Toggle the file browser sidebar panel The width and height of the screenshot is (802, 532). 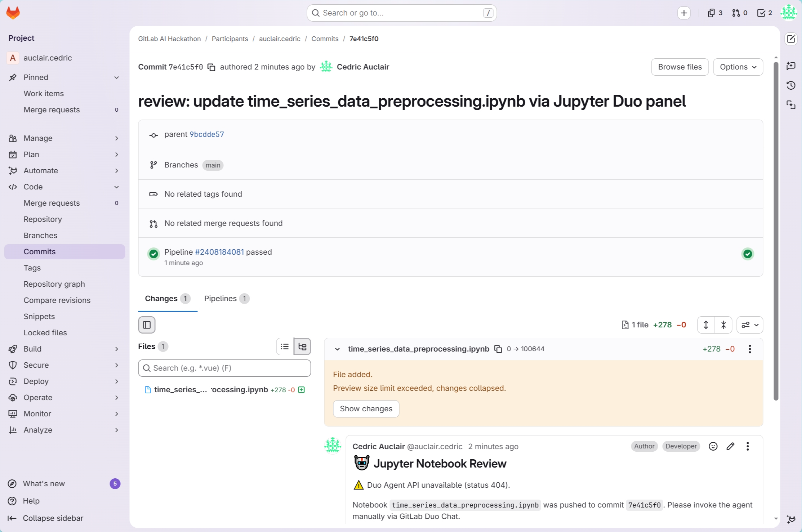147,325
